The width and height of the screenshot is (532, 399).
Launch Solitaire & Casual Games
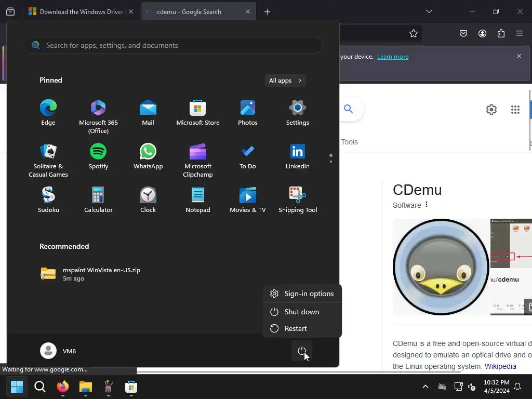click(48, 160)
